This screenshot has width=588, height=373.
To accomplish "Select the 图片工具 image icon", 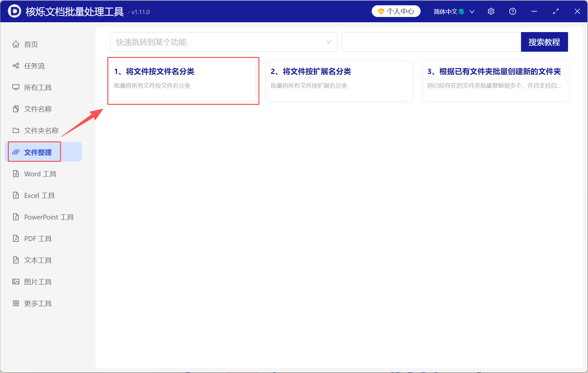I will (16, 281).
